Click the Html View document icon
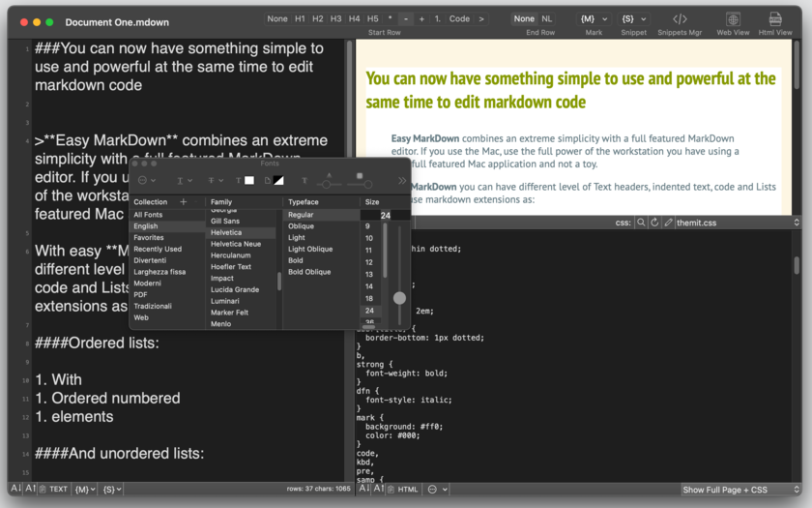The width and height of the screenshot is (812, 508). (x=774, y=19)
